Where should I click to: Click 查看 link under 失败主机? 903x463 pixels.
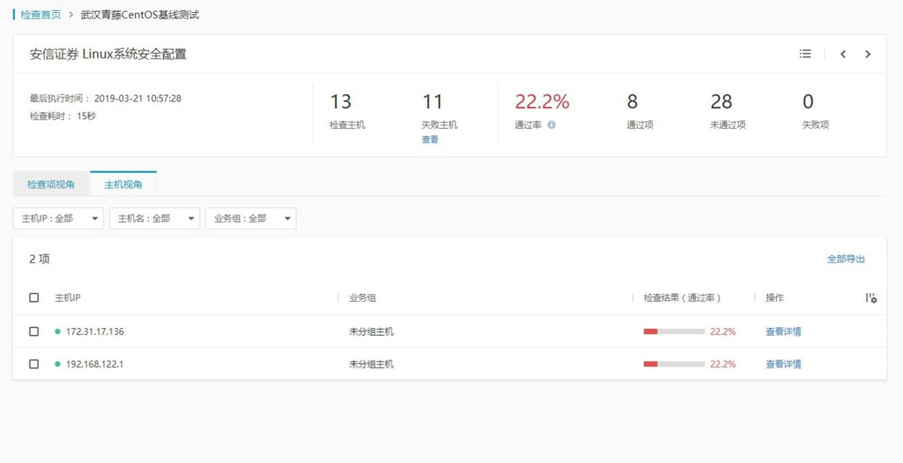coord(430,140)
